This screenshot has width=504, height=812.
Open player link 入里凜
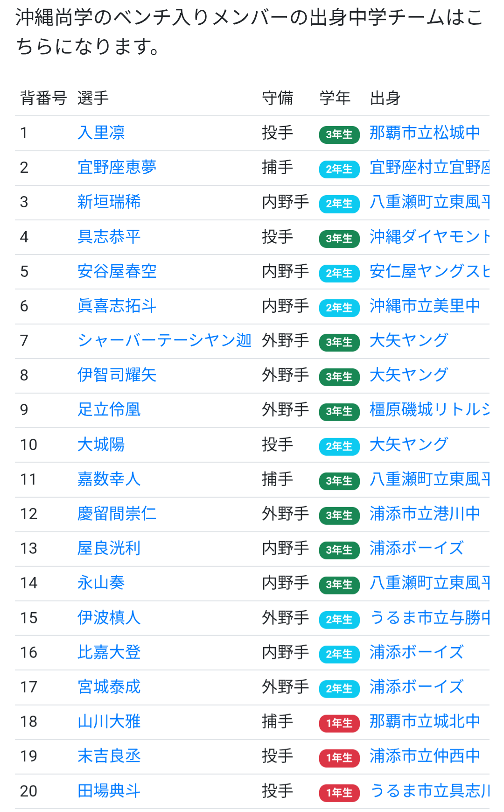[x=101, y=133]
